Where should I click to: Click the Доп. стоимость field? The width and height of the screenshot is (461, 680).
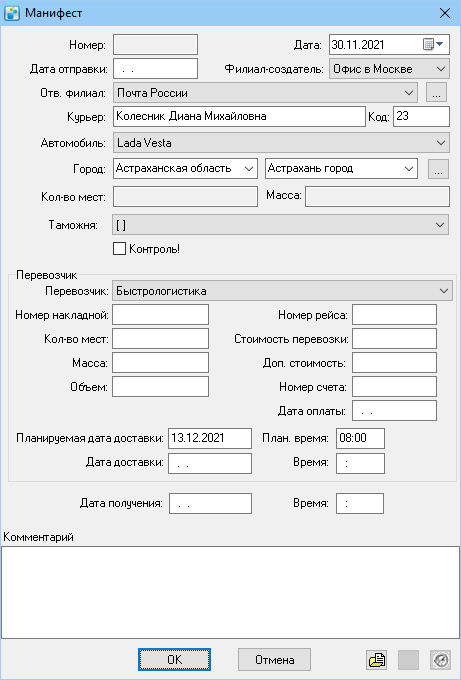click(394, 362)
